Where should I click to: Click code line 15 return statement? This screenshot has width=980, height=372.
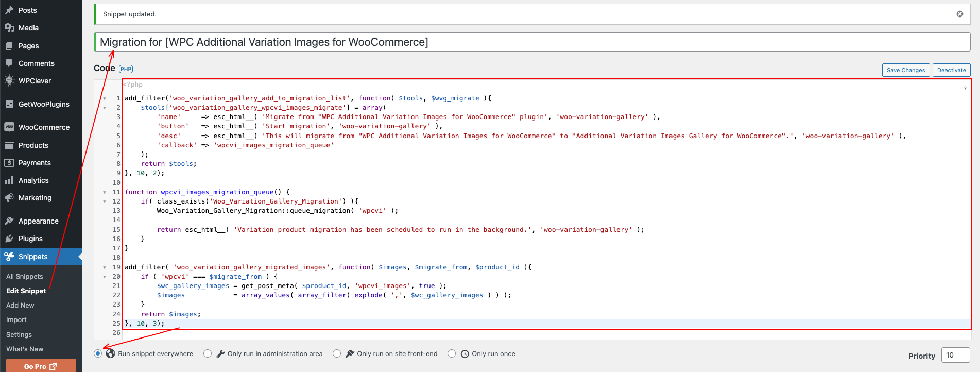point(400,230)
